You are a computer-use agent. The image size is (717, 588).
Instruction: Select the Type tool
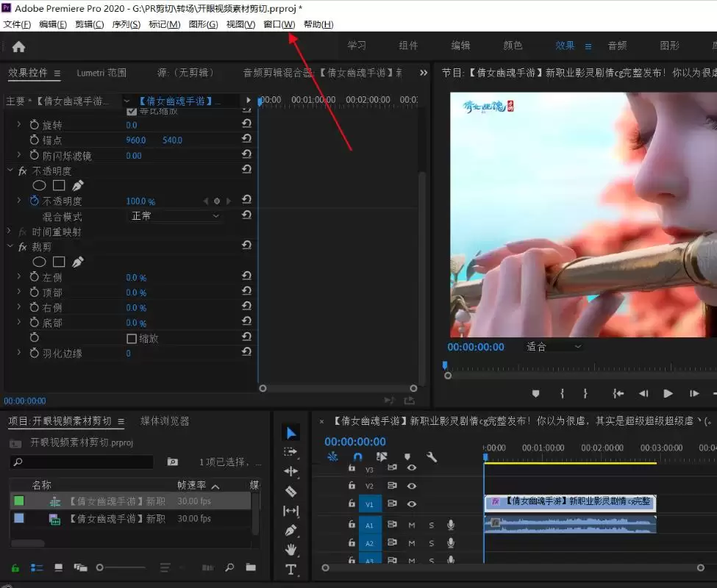click(290, 570)
